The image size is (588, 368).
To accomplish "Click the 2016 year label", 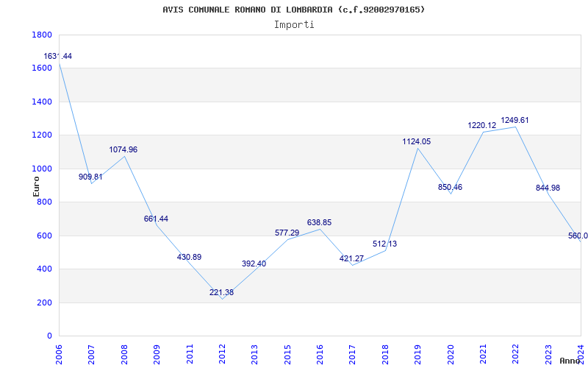I will [320, 355].
